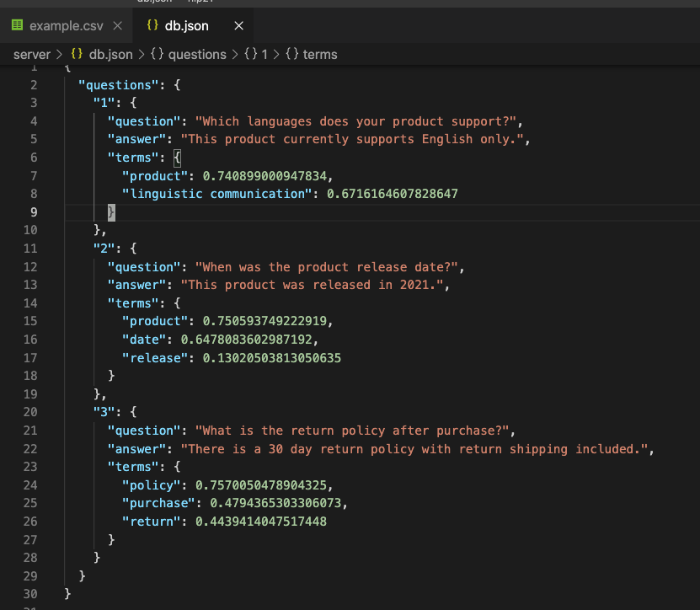
Task: Click the "date" key on line 16
Action: pos(144,340)
